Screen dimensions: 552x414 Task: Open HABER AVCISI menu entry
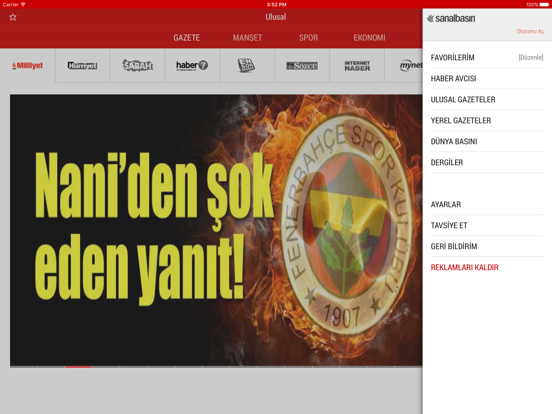point(487,79)
